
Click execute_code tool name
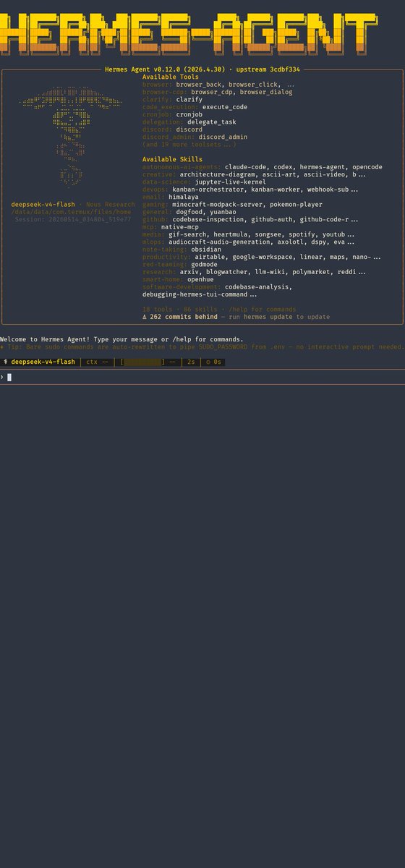225,107
